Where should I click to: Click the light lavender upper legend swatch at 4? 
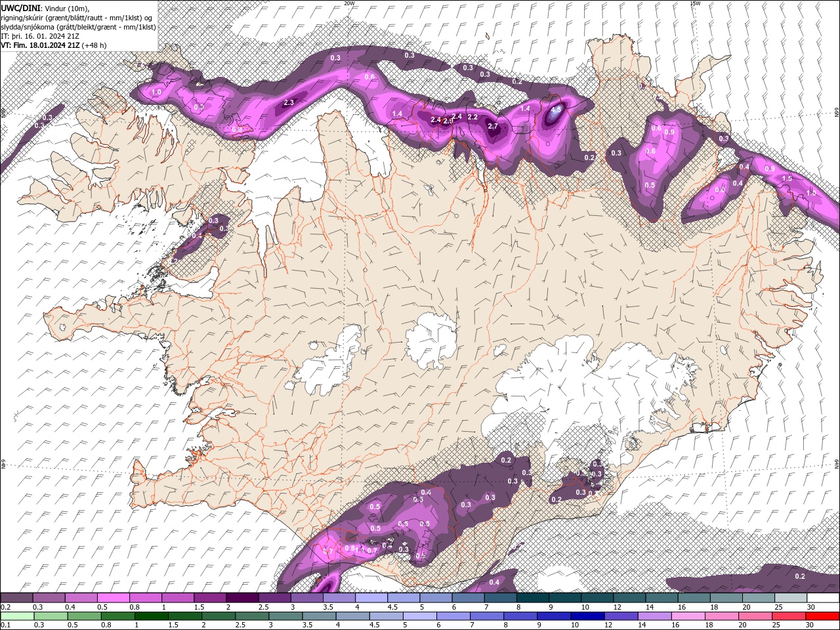[x=371, y=598]
